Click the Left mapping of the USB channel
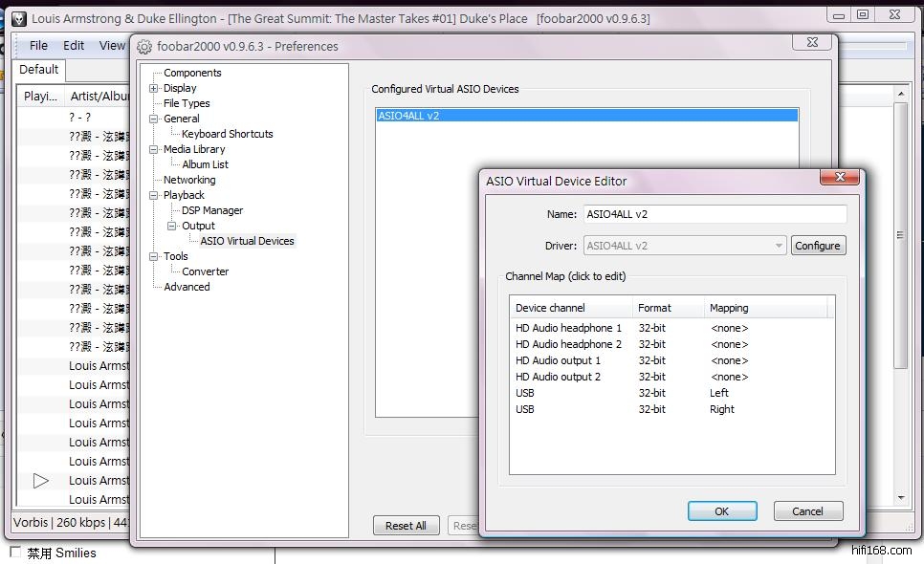924x564 pixels. coord(719,393)
